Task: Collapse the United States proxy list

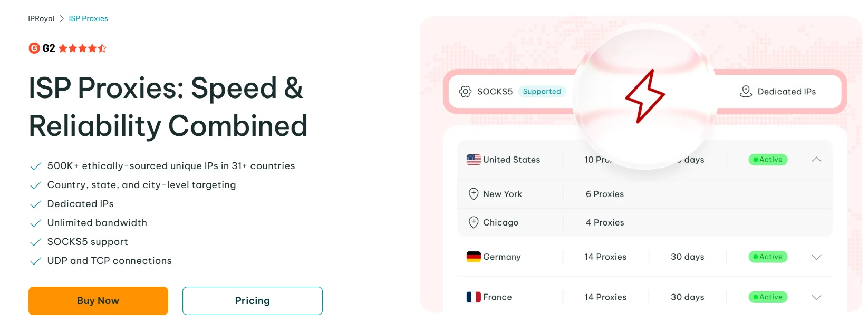Action: pos(816,159)
